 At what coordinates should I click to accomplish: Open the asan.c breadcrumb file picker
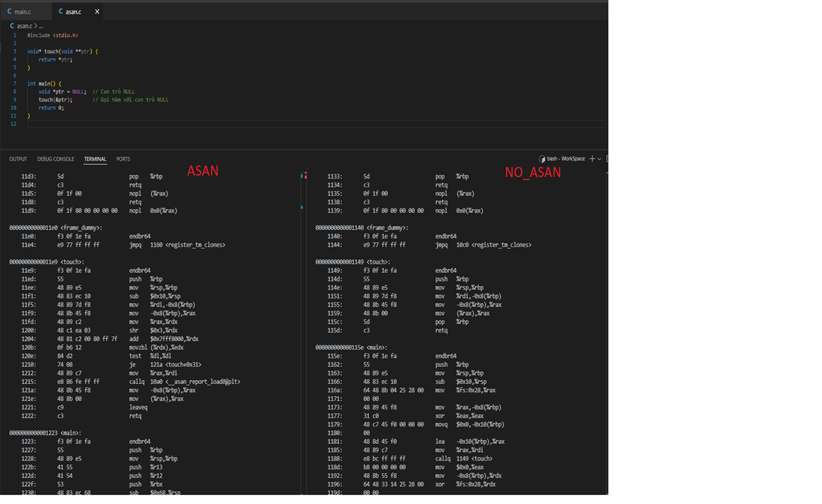[24, 26]
